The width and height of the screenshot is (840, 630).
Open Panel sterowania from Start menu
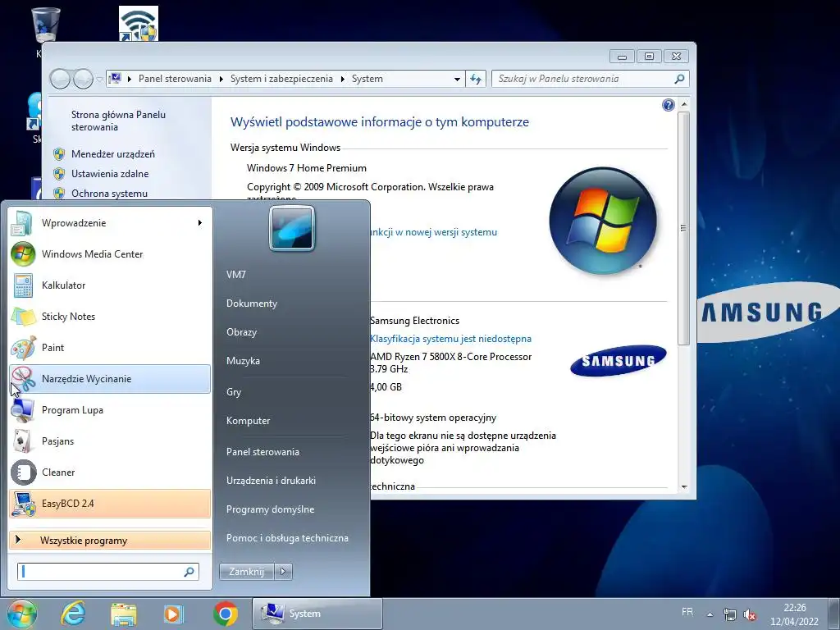(x=262, y=452)
